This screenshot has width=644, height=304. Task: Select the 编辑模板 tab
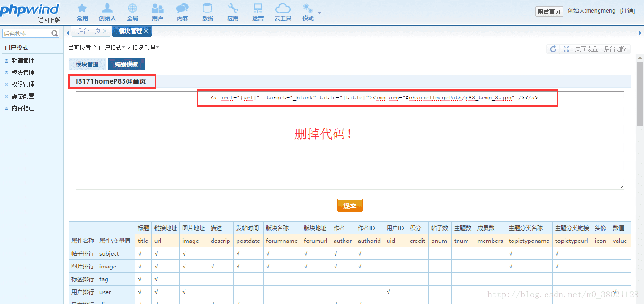pos(126,64)
